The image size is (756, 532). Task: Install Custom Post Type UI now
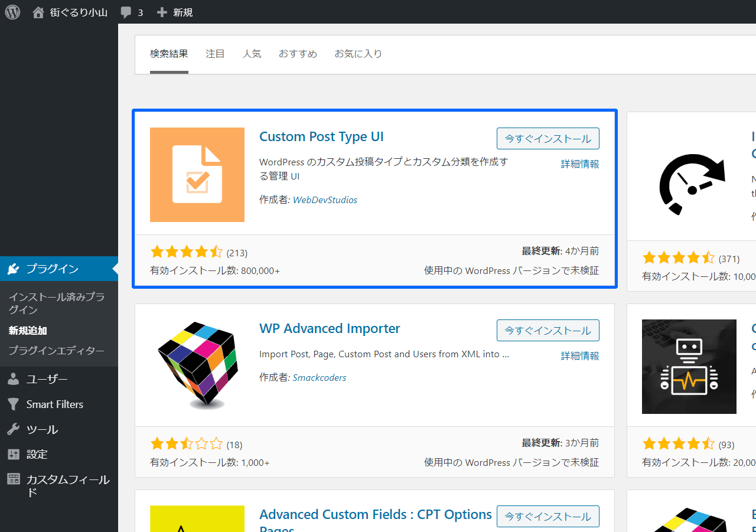point(548,139)
